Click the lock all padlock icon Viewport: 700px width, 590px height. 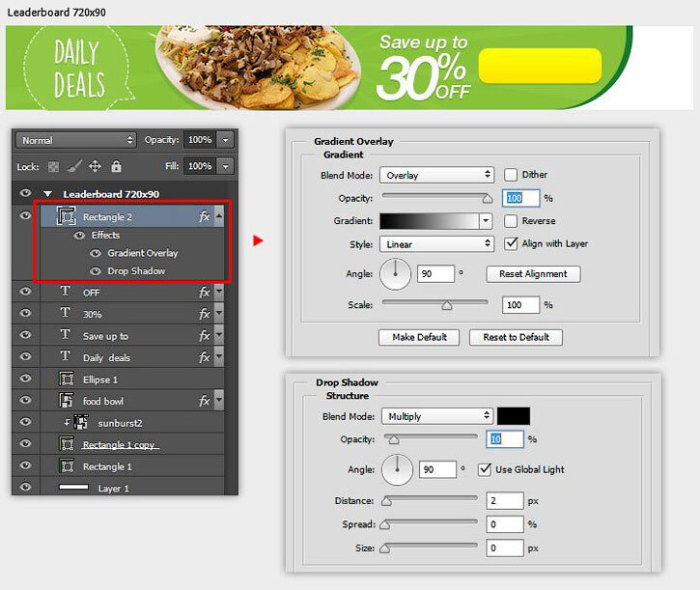click(116, 166)
